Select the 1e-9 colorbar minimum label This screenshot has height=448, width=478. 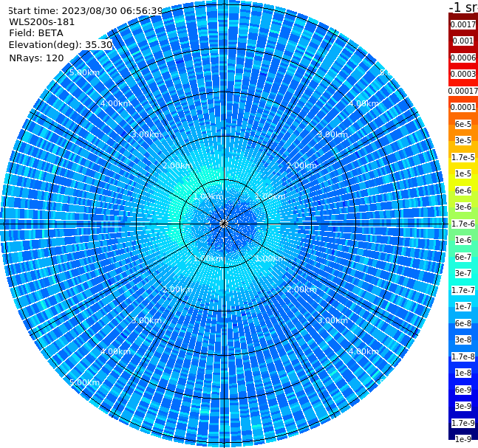click(463, 439)
